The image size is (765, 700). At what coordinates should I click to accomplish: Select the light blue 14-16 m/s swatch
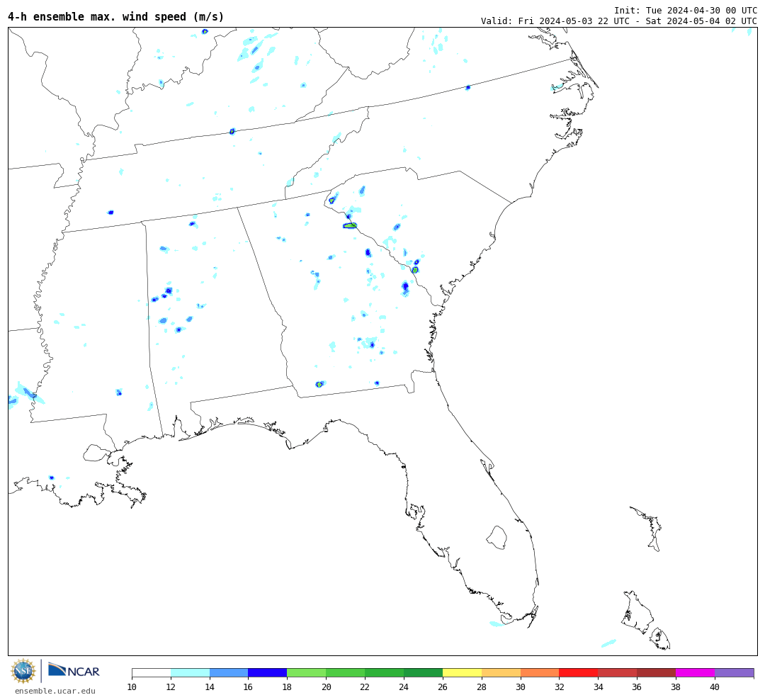click(229, 673)
